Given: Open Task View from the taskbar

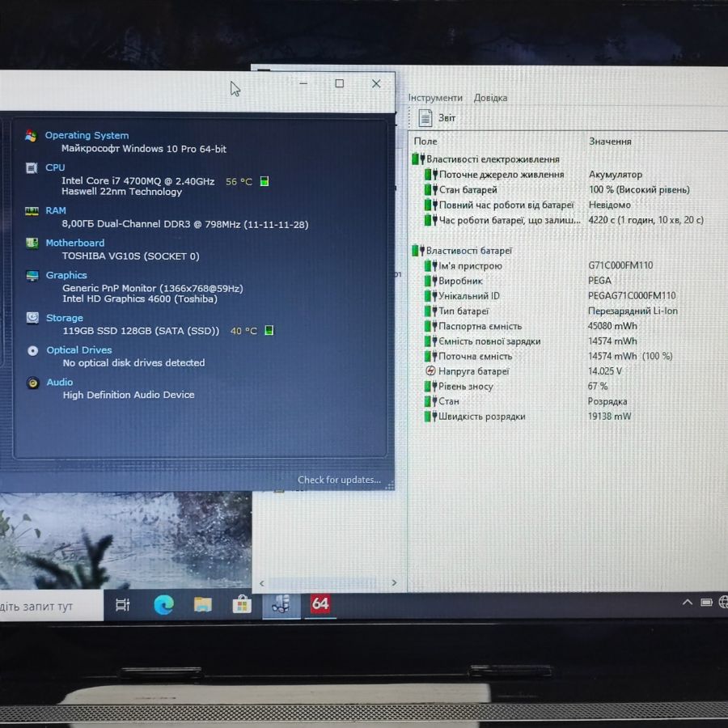Looking at the screenshot, I should (123, 604).
